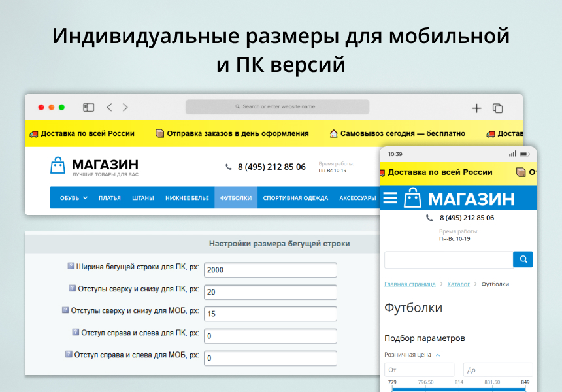562x392 pixels.
Task: Focus the Ширина бегущей строки для ПК field
Action: [x=271, y=270]
